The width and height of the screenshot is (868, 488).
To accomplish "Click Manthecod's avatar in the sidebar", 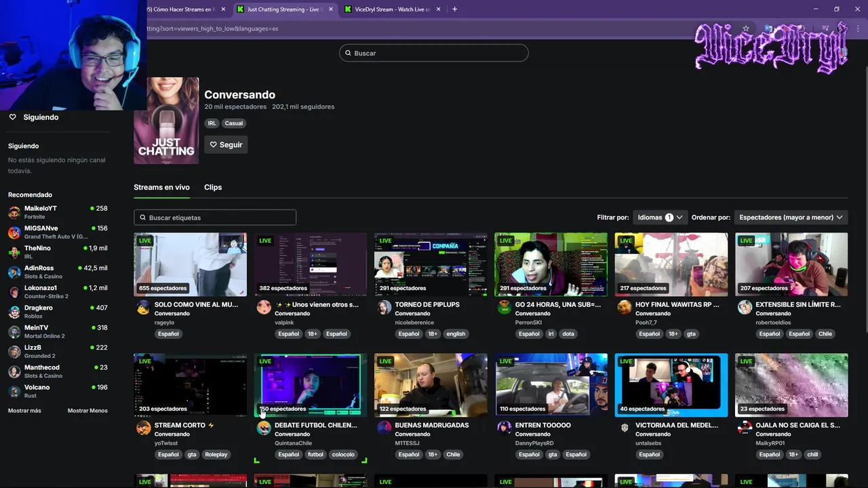I will (14, 371).
